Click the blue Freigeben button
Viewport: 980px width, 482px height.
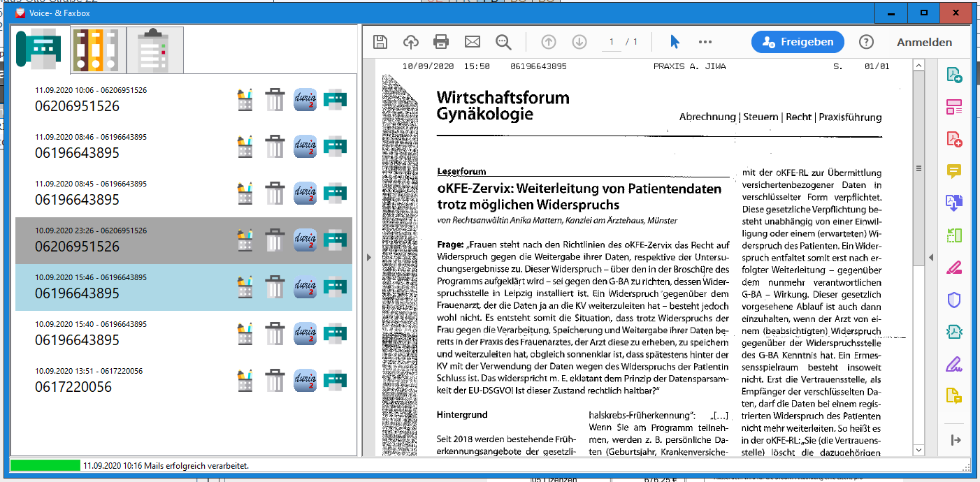(x=798, y=42)
